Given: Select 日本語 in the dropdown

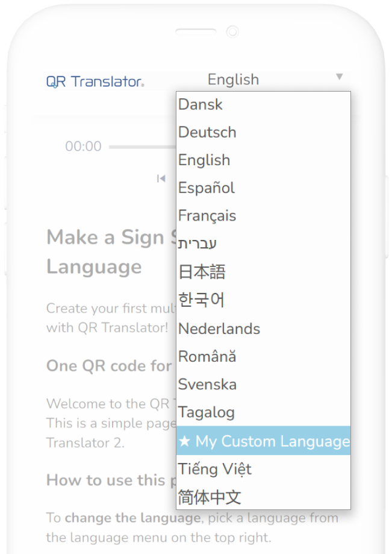Looking at the screenshot, I should [202, 271].
